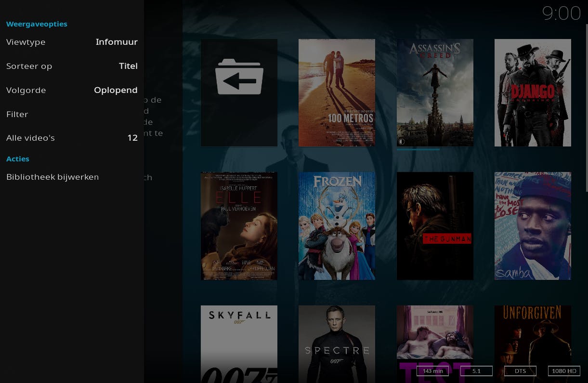Change Sorteer op Titel setting
588x383 pixels.
[x=72, y=66]
